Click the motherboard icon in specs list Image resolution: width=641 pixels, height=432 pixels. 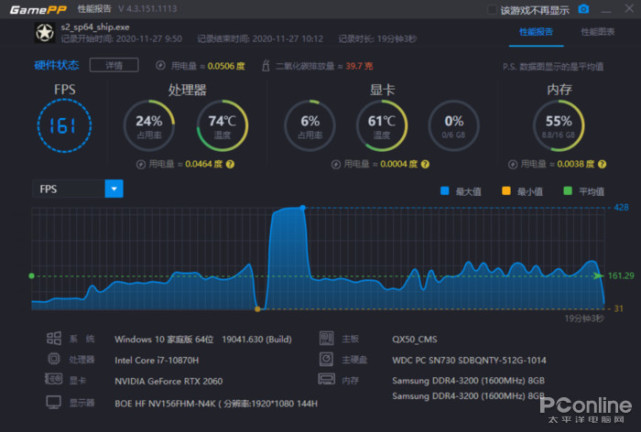click(326, 338)
